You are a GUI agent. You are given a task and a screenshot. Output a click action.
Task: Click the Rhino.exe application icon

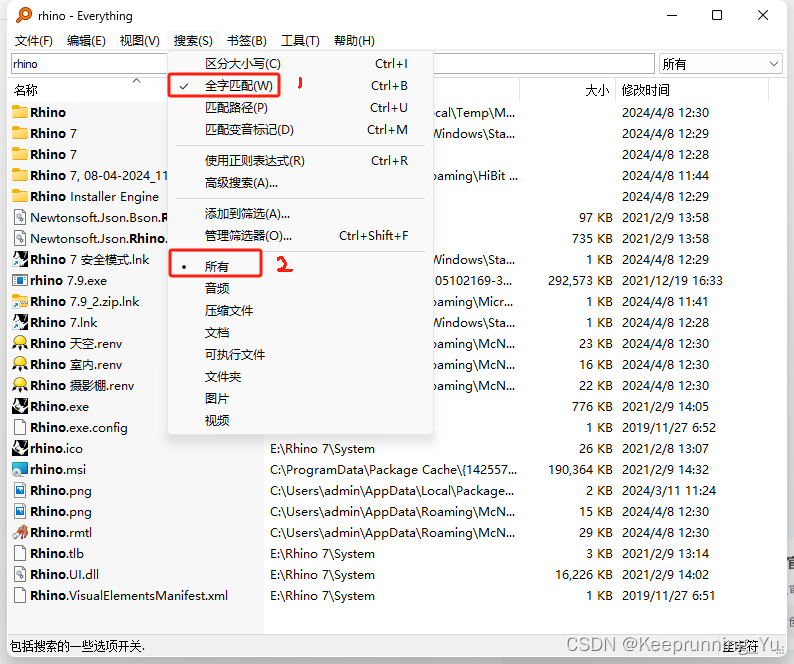(20, 406)
